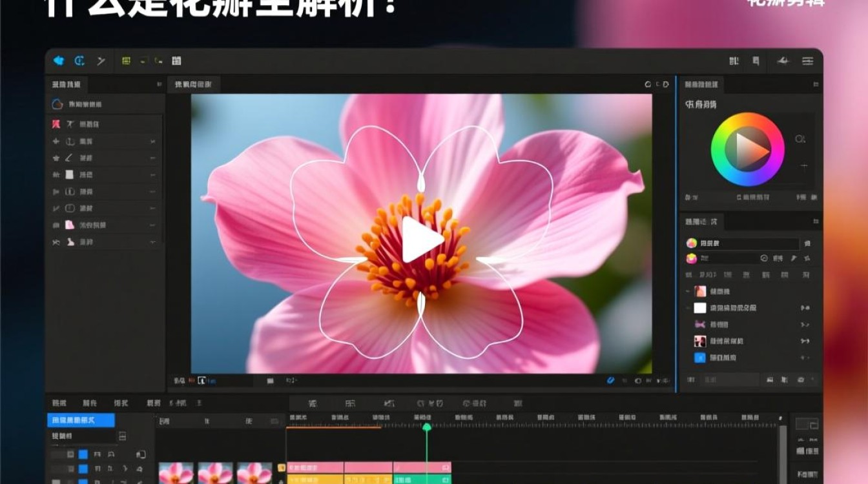Click the blue circular refresh icon in top toolbar
The width and height of the screenshot is (868, 484).
click(79, 61)
